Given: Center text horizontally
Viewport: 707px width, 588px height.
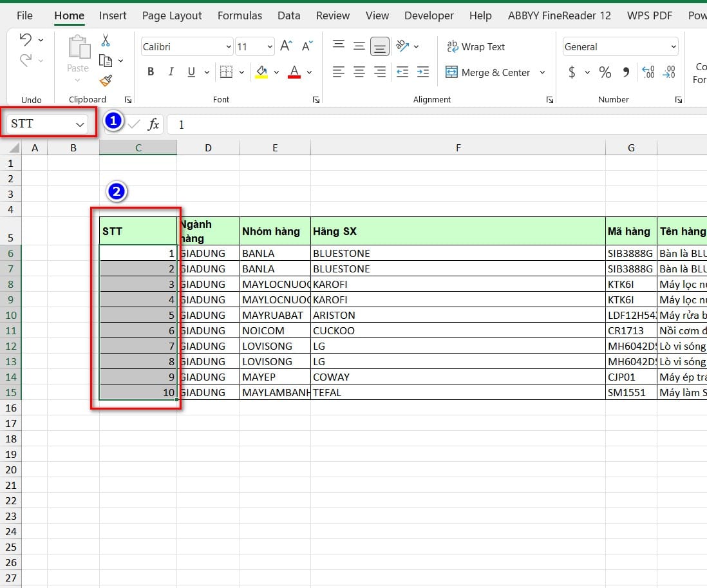Looking at the screenshot, I should (x=359, y=71).
